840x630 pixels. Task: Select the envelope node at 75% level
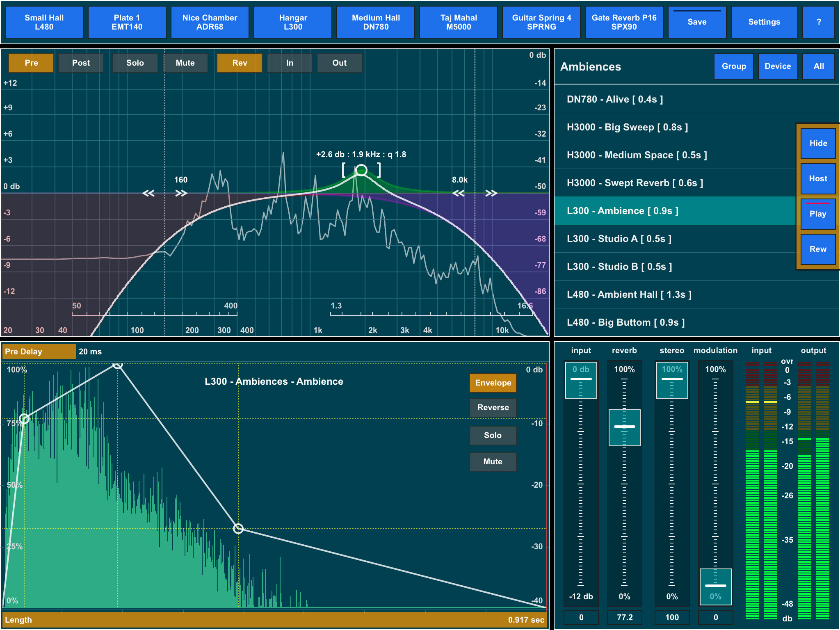tap(24, 419)
